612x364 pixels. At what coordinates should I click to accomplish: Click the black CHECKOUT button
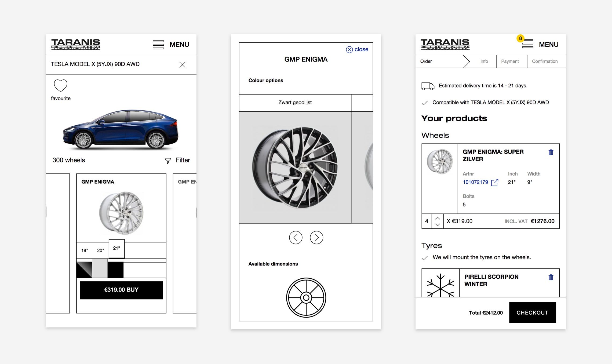pyautogui.click(x=532, y=312)
